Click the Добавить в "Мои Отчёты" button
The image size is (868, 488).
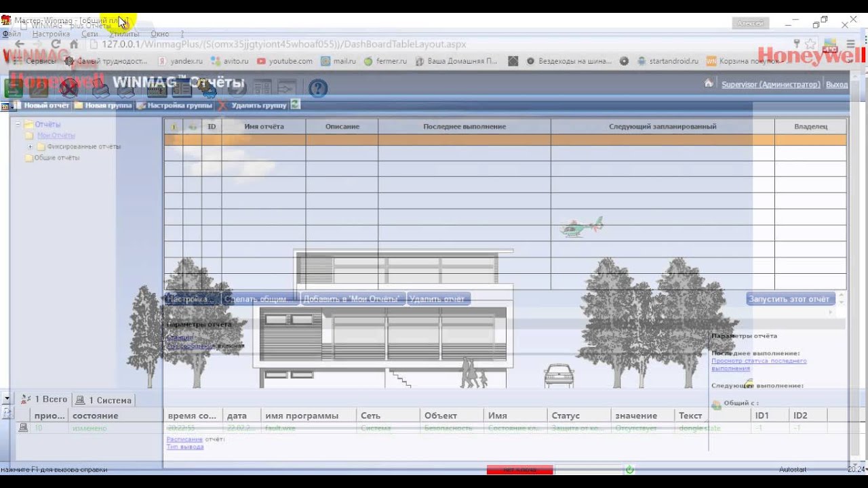353,299
